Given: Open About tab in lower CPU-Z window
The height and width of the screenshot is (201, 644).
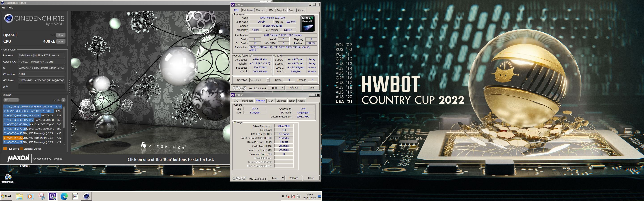Looking at the screenshot, I should [301, 101].
